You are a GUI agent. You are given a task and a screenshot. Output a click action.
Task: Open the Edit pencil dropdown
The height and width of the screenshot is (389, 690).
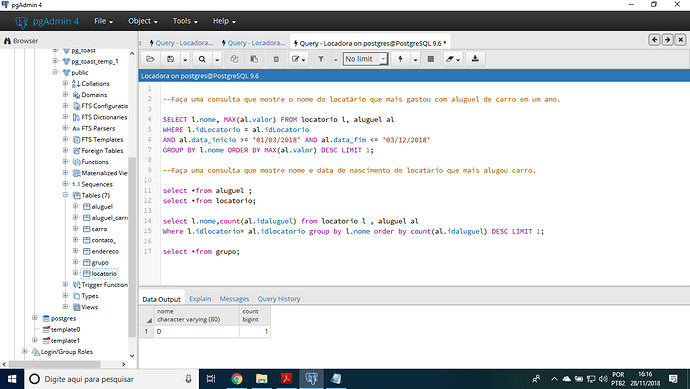(298, 59)
